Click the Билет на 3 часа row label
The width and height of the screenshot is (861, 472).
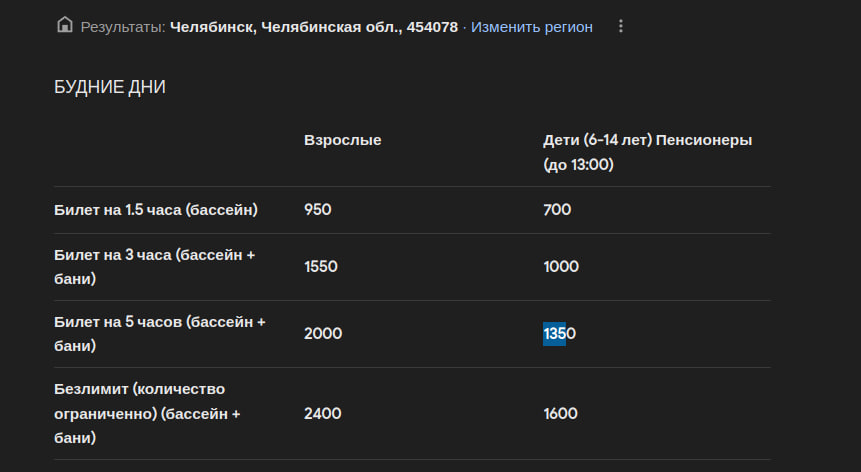point(154,267)
